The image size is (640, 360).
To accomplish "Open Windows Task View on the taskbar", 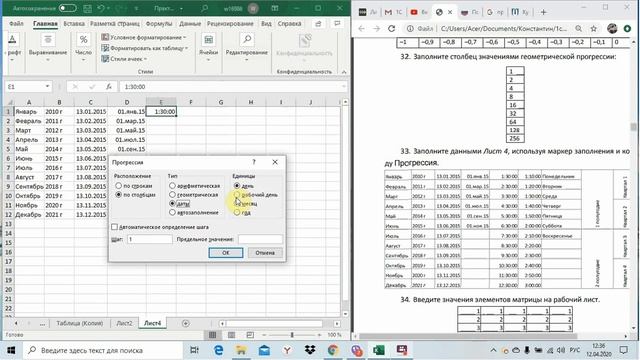I will click(x=194, y=350).
